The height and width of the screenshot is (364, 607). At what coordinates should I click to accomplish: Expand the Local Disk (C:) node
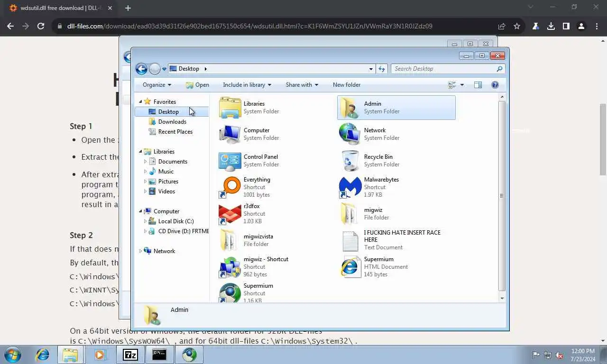pyautogui.click(x=145, y=221)
